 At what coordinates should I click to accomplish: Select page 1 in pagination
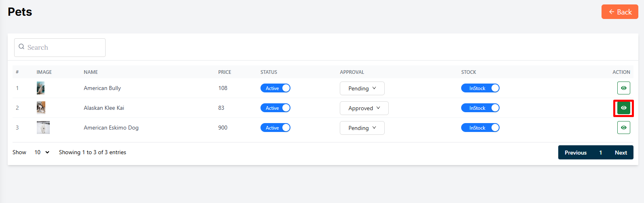[600, 153]
